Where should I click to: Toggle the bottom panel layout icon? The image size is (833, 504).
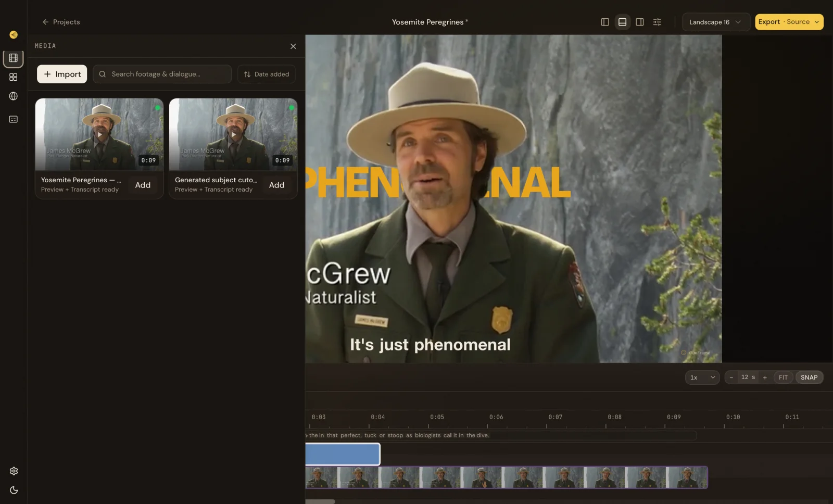(622, 22)
